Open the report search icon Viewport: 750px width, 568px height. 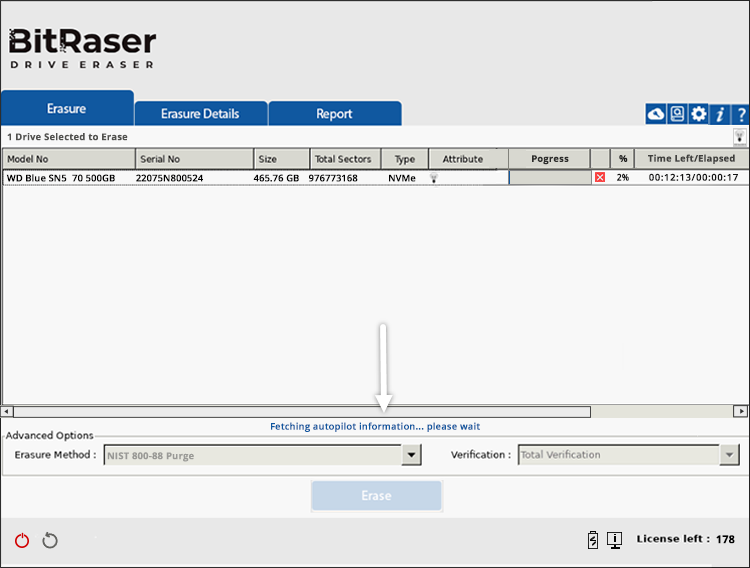click(677, 114)
